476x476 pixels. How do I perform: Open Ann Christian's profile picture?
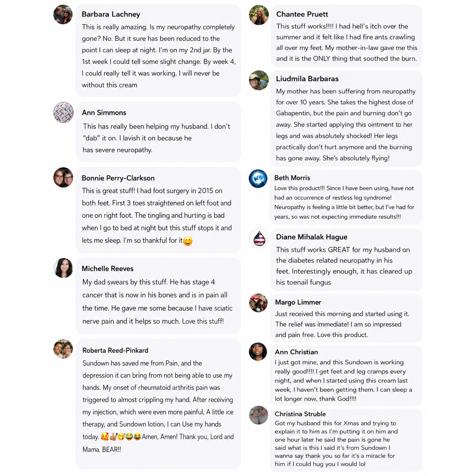click(258, 352)
